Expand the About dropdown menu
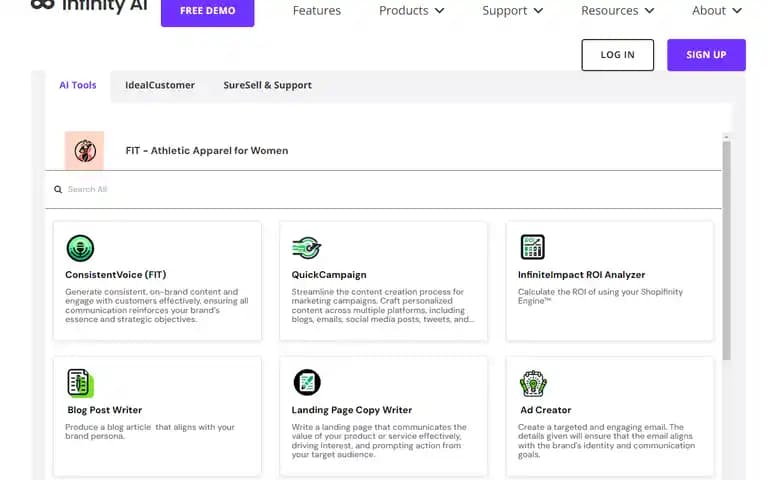 [717, 10]
